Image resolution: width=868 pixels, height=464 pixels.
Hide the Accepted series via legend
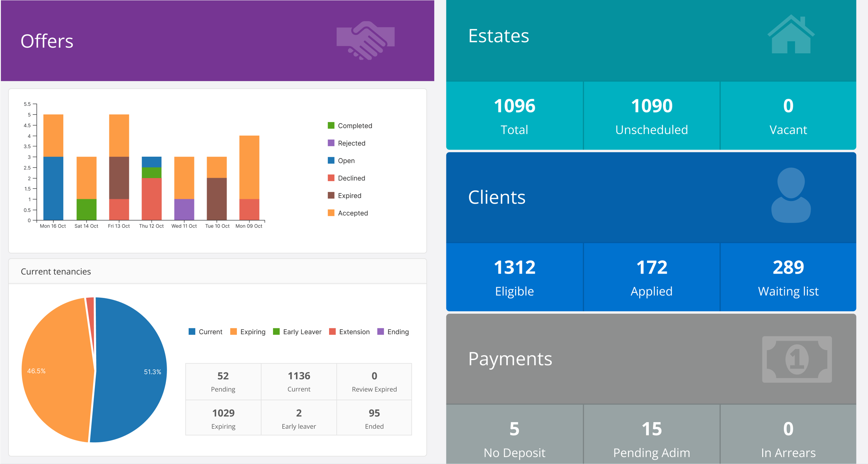click(352, 213)
